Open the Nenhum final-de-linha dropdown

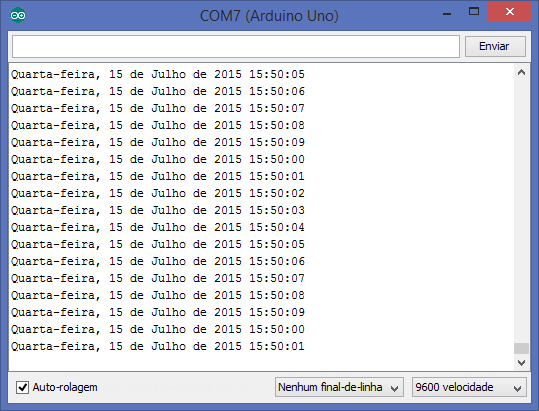[339, 387]
